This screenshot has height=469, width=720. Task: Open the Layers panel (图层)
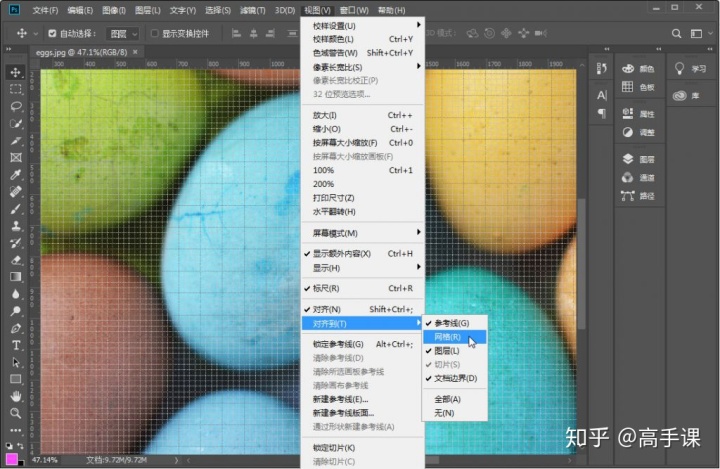(638, 159)
